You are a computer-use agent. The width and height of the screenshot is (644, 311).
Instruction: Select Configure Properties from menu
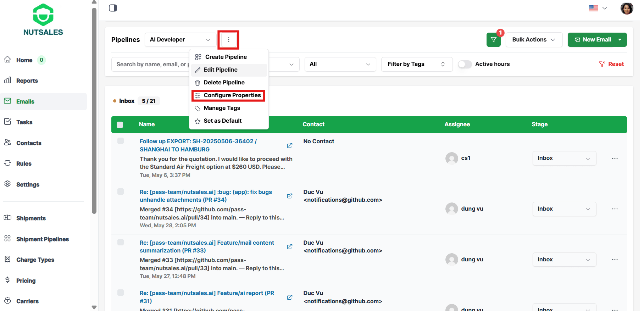coord(229,95)
